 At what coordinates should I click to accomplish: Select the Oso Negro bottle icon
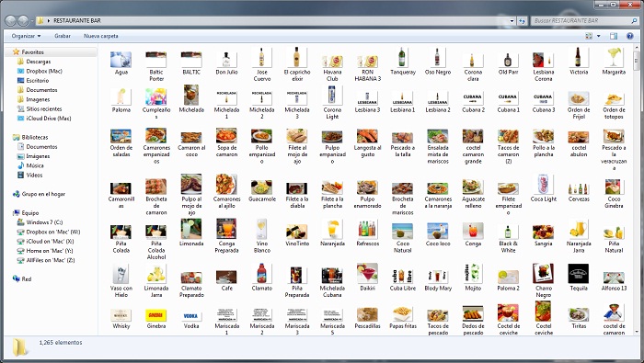pos(438,57)
